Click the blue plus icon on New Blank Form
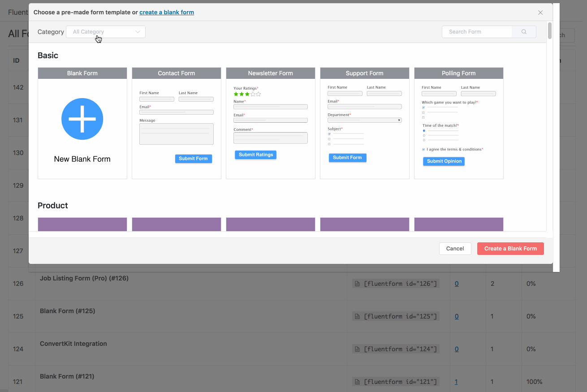This screenshot has height=392, width=587. (x=82, y=119)
